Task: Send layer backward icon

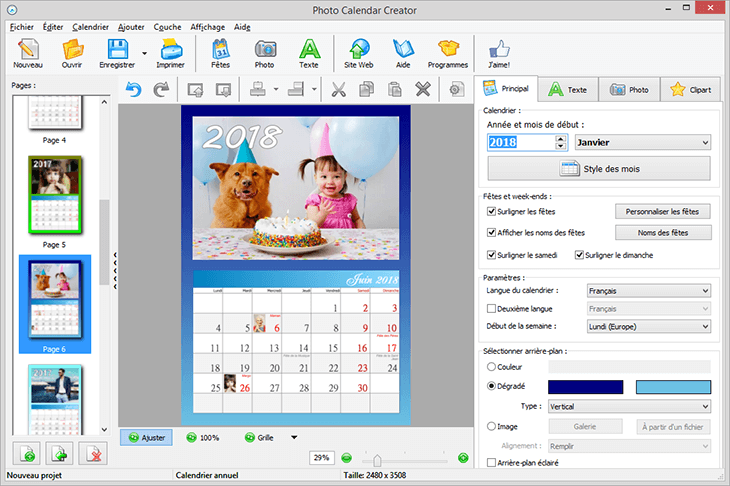Action: click(223, 89)
